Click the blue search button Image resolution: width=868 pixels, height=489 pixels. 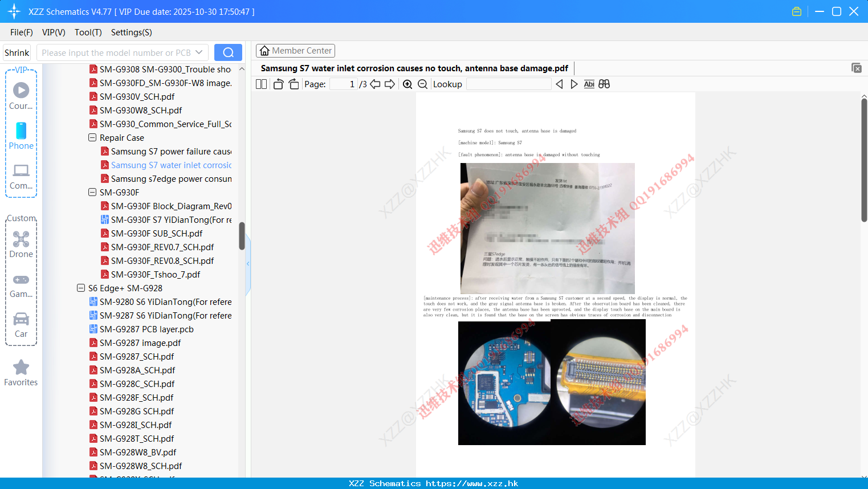click(x=228, y=52)
